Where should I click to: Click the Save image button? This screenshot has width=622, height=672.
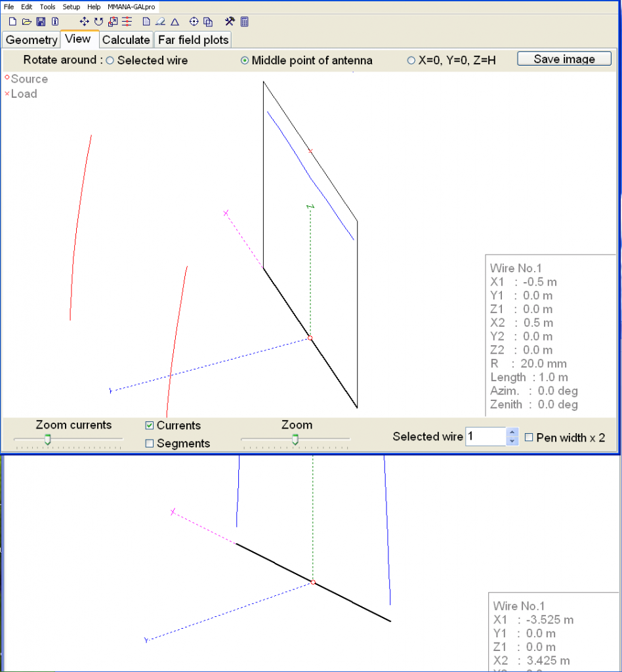[x=564, y=59]
